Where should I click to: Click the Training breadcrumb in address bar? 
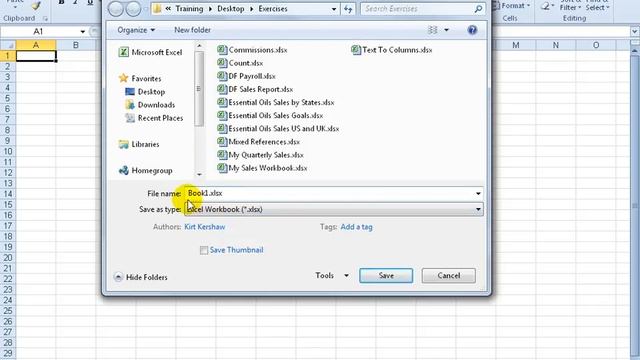coord(189,9)
